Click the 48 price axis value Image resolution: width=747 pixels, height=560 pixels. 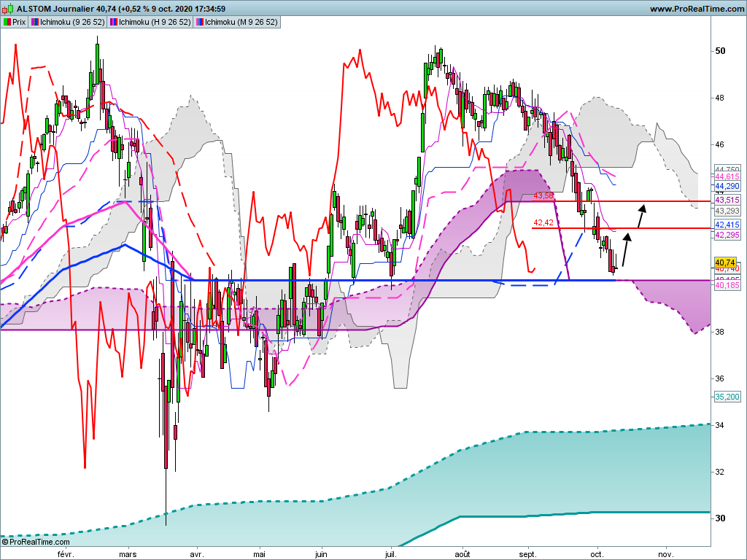click(720, 98)
